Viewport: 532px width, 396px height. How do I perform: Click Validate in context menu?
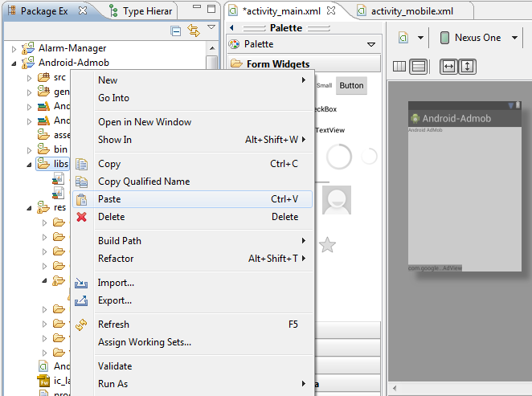(x=192, y=366)
